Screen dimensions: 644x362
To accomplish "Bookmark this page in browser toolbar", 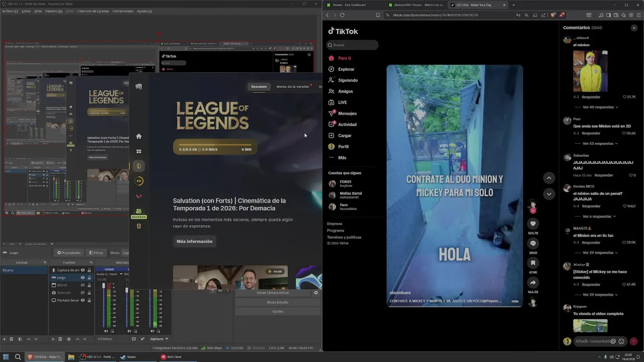I will (378, 15).
